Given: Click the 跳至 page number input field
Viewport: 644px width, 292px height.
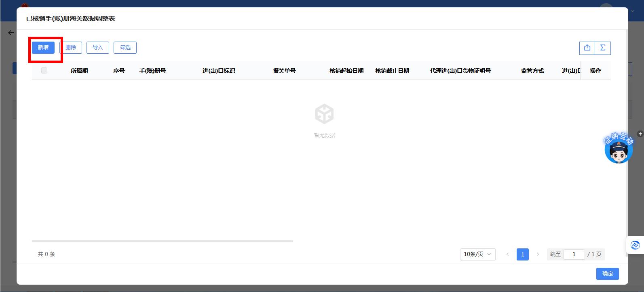Looking at the screenshot, I should [x=574, y=254].
